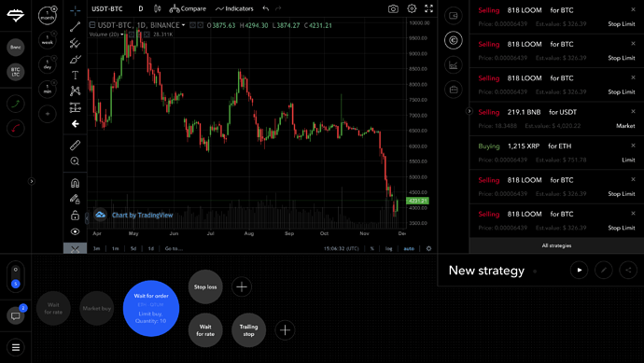Select the trend line drawing tool
Image resolution: width=644 pixels, height=363 pixels.
pyautogui.click(x=76, y=27)
